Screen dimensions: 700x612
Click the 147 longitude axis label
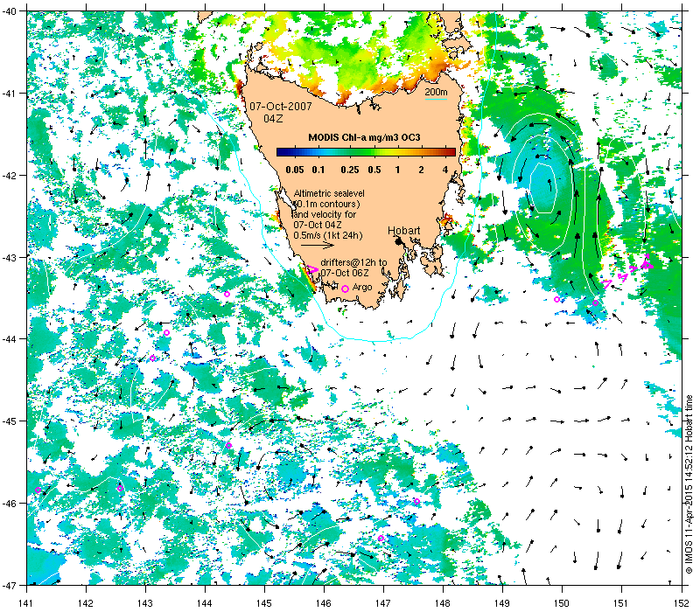point(383,603)
